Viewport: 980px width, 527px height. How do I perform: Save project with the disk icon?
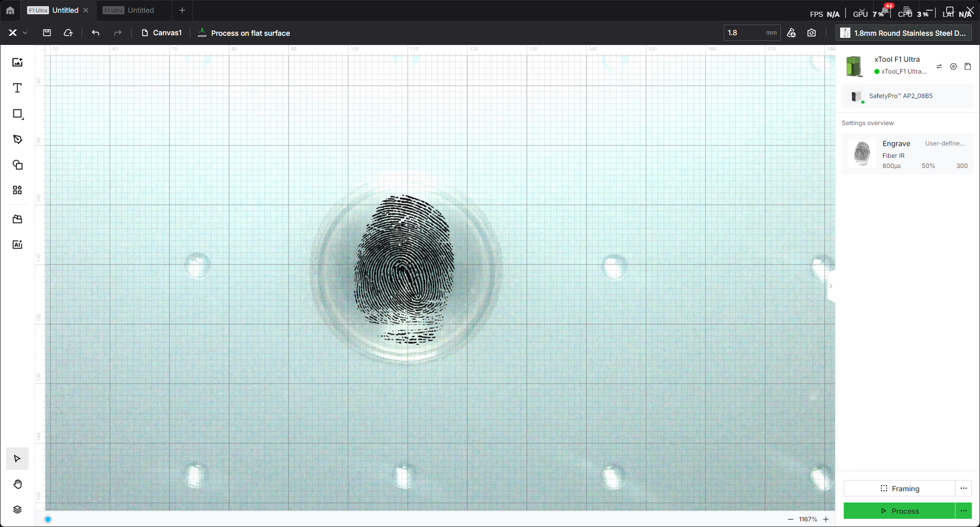47,33
